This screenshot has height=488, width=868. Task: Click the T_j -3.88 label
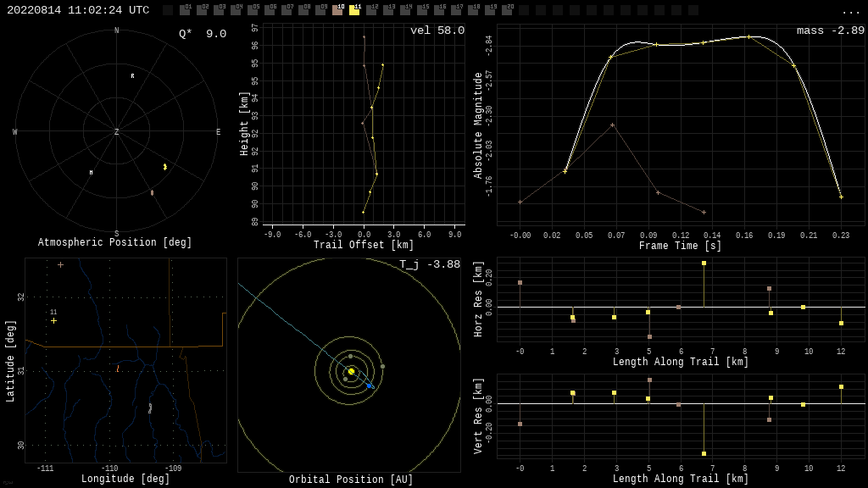point(430,264)
